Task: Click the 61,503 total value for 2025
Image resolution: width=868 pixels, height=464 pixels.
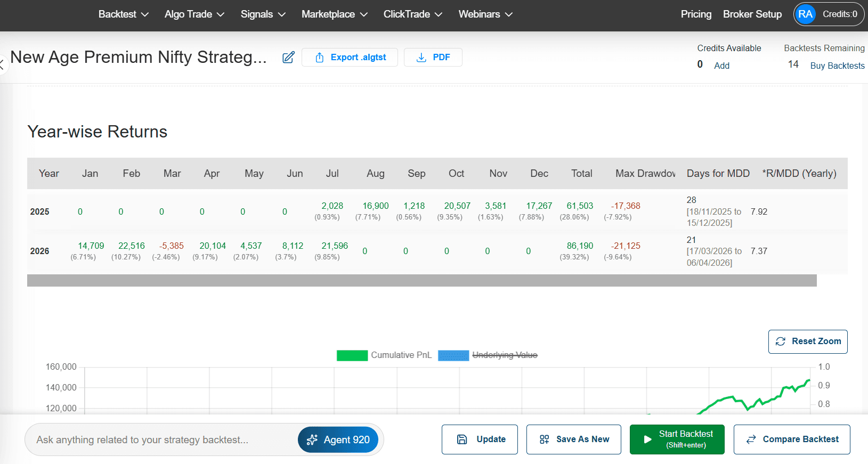Action: [x=580, y=206]
